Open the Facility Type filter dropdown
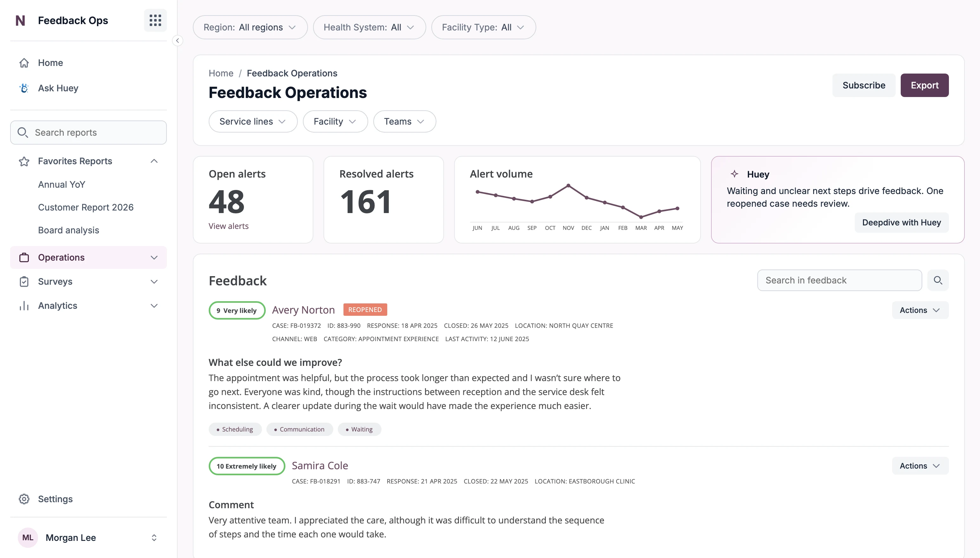This screenshot has height=558, width=980. point(484,27)
